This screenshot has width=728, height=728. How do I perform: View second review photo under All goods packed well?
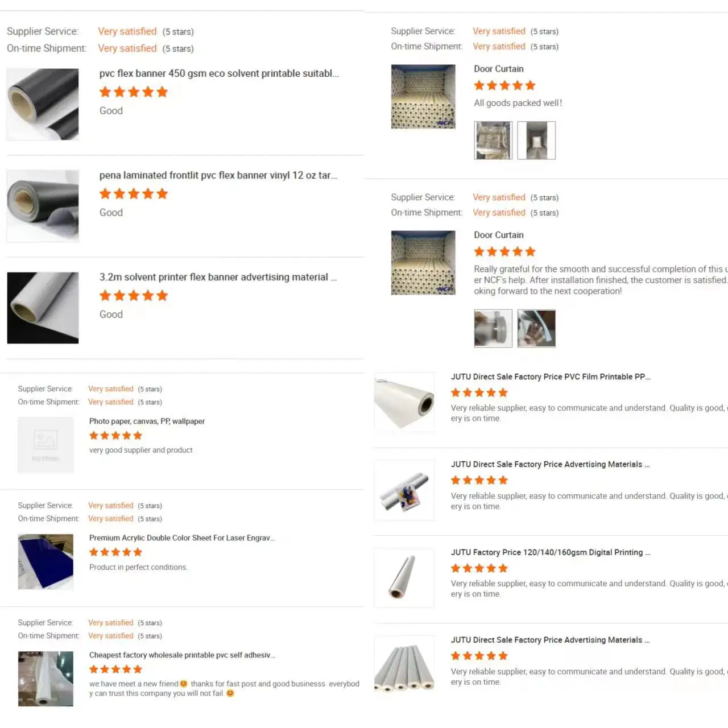tap(536, 140)
